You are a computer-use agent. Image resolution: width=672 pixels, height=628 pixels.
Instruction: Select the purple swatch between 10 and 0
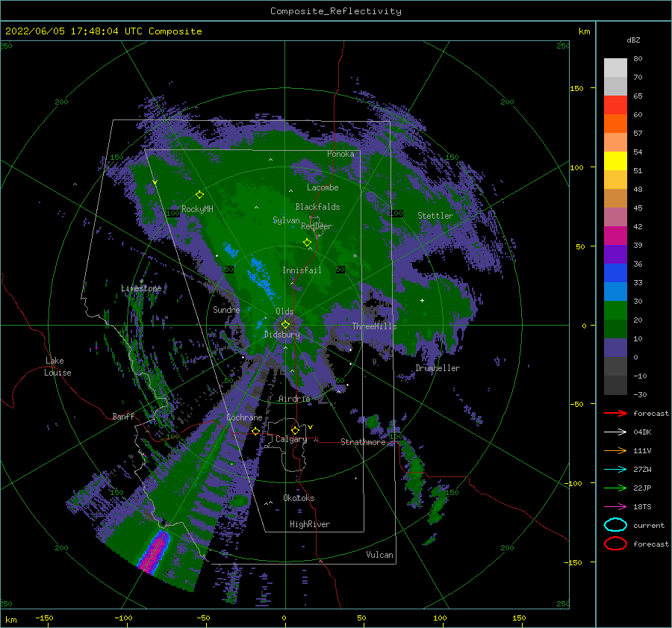pyautogui.click(x=615, y=348)
